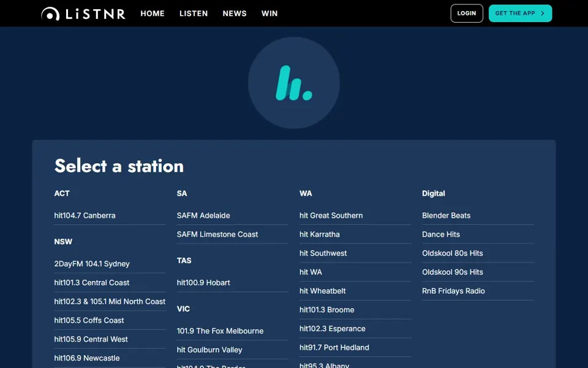
Task: Select hit Great Southern station
Action: (x=331, y=215)
